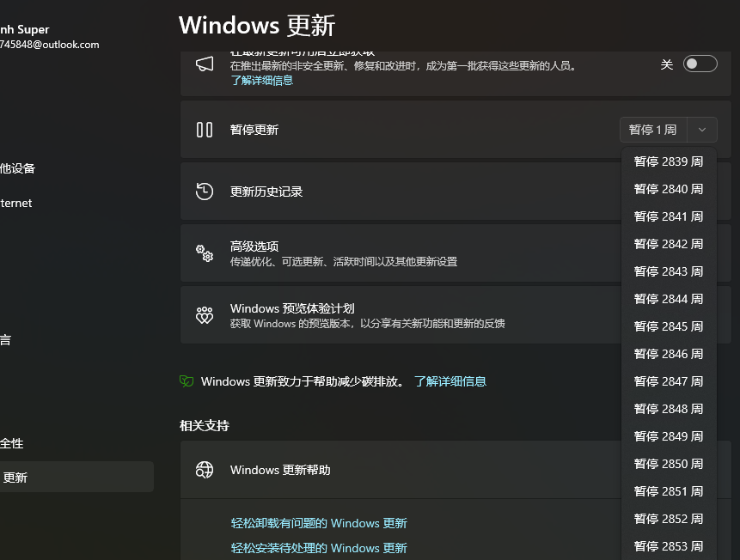Viewport: 740px width, 560px height.
Task: Pick 暂停 2844 周 in the list
Action: tap(669, 299)
